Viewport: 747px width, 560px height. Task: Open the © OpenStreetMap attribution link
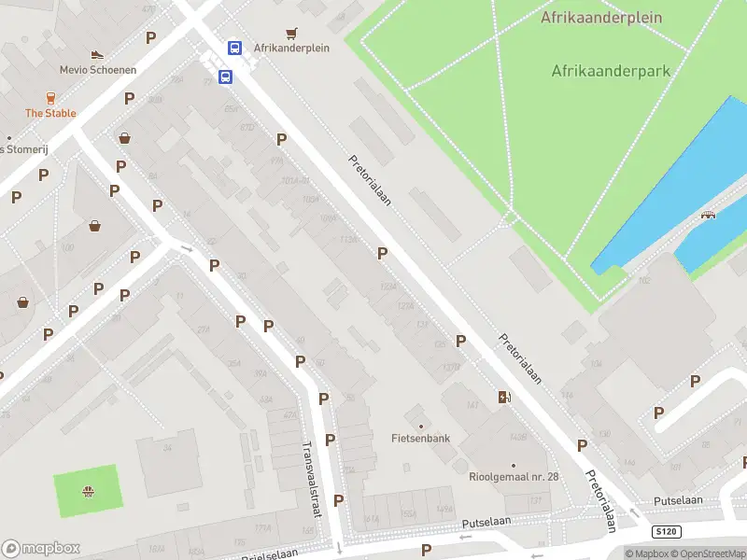(x=709, y=553)
